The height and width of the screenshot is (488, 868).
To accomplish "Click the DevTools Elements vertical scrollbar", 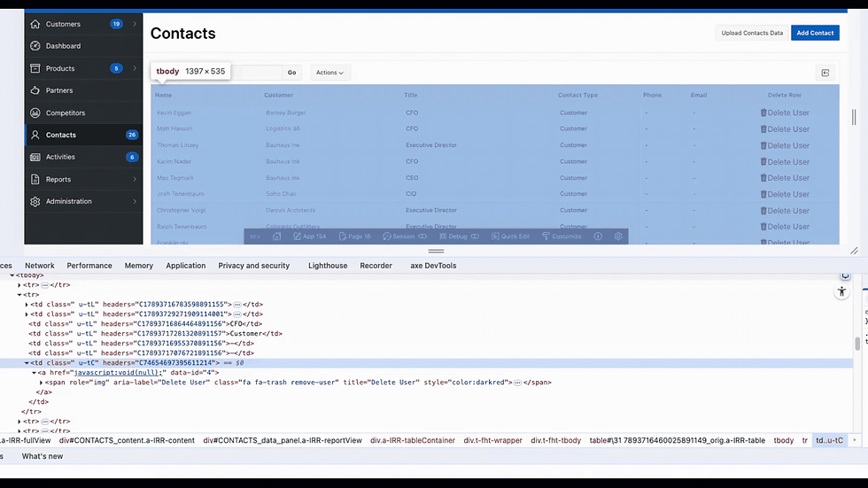I will point(857,343).
